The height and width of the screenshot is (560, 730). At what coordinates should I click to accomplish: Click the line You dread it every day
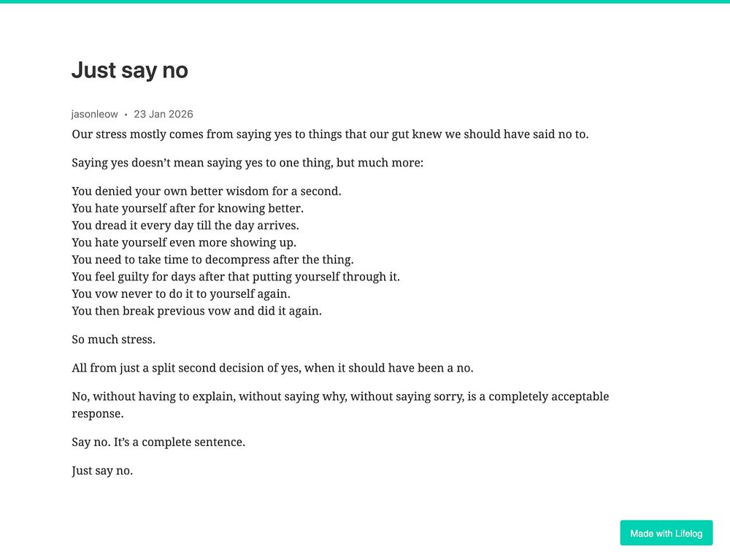pos(185,226)
